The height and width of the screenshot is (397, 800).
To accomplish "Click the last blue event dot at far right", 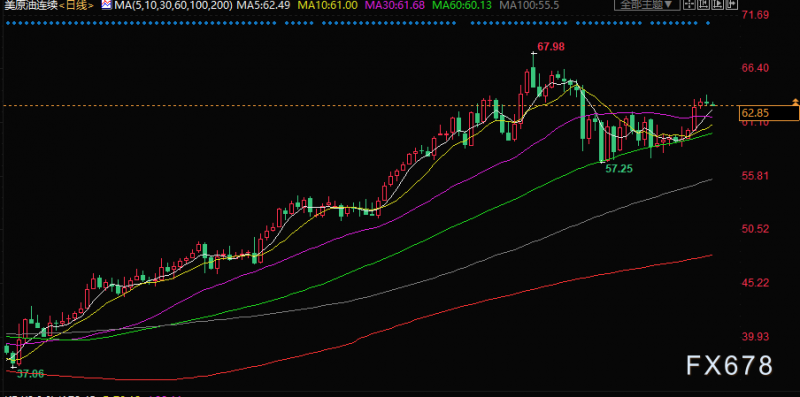I will [x=708, y=23].
